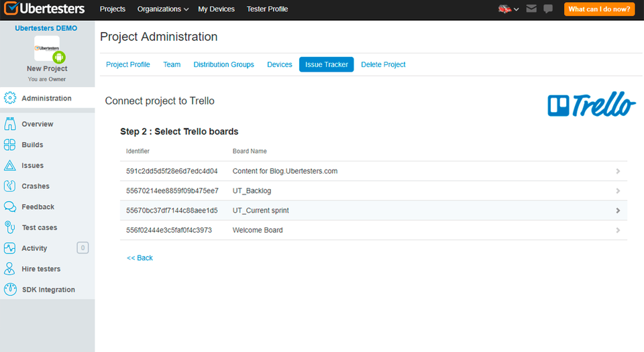Image resolution: width=644 pixels, height=352 pixels.
Task: Open the Builds icon in sidebar
Action: click(10, 145)
